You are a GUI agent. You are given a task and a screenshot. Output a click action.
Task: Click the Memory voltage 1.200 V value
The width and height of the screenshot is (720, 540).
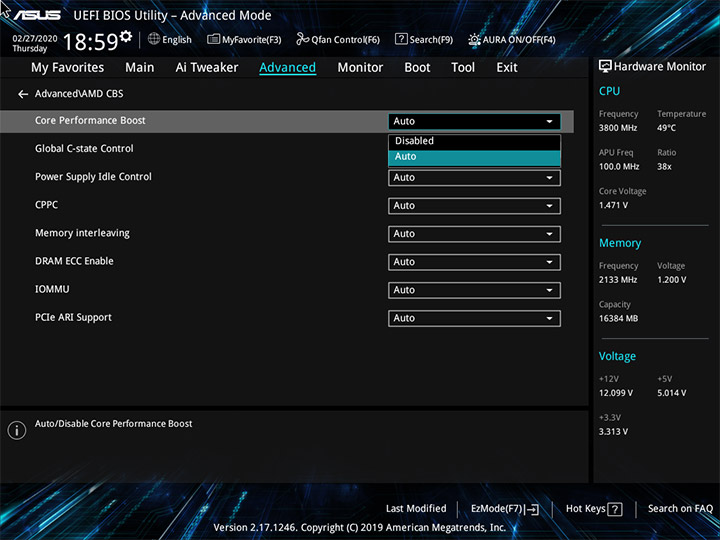click(x=671, y=280)
